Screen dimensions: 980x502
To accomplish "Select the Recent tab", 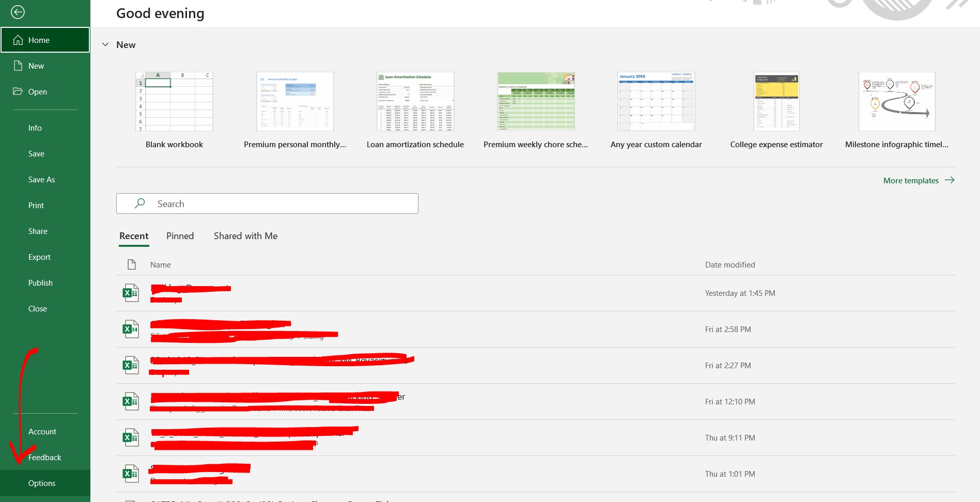I will [134, 236].
